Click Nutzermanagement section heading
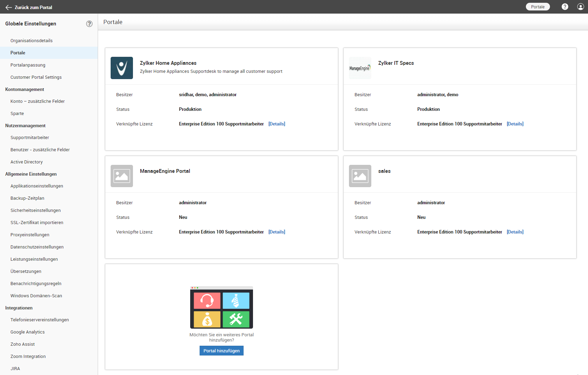588x375 pixels. coord(25,126)
